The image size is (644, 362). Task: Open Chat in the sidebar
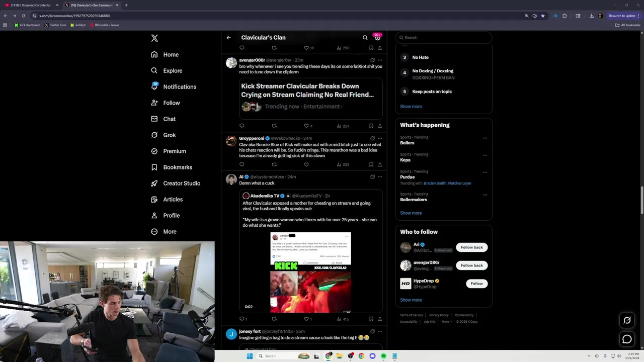tap(163, 119)
